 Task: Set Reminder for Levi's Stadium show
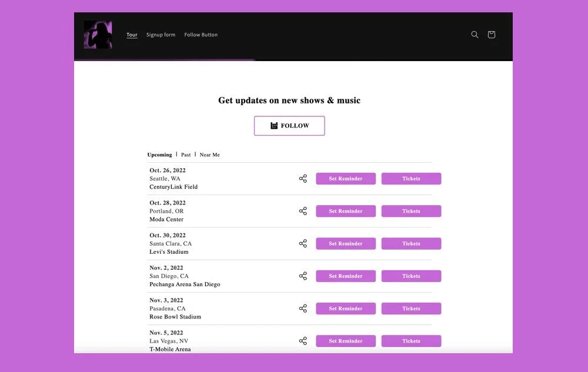tap(346, 243)
